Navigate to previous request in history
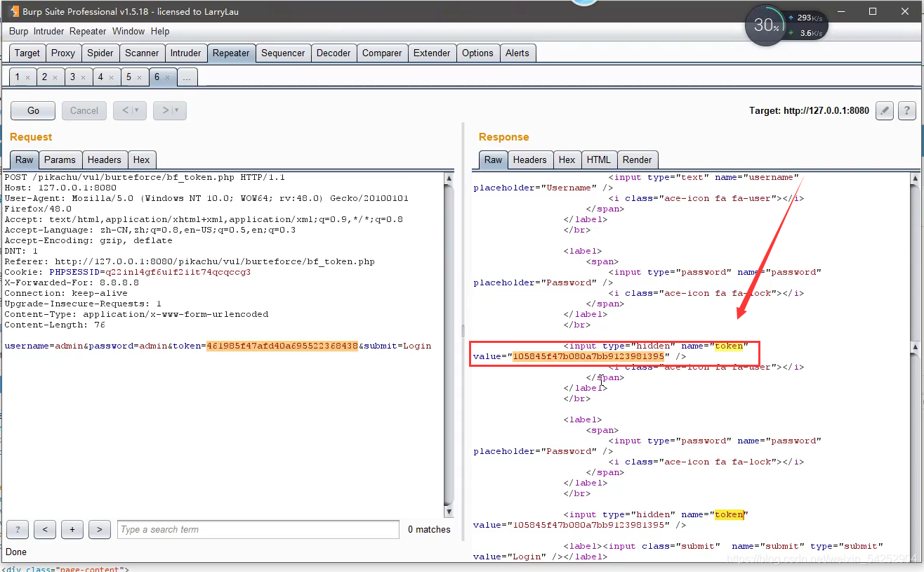924x572 pixels. tap(124, 110)
